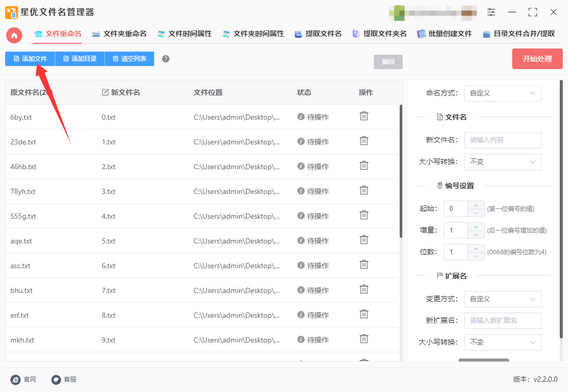Image resolution: width=568 pixels, height=392 pixels.
Task: Open the 文件重命名 tab
Action: tap(58, 34)
